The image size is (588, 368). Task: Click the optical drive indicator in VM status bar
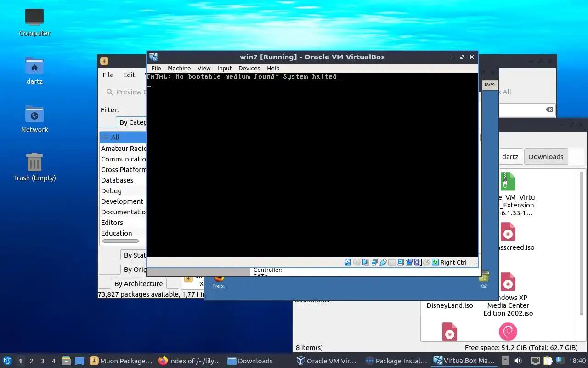click(356, 262)
